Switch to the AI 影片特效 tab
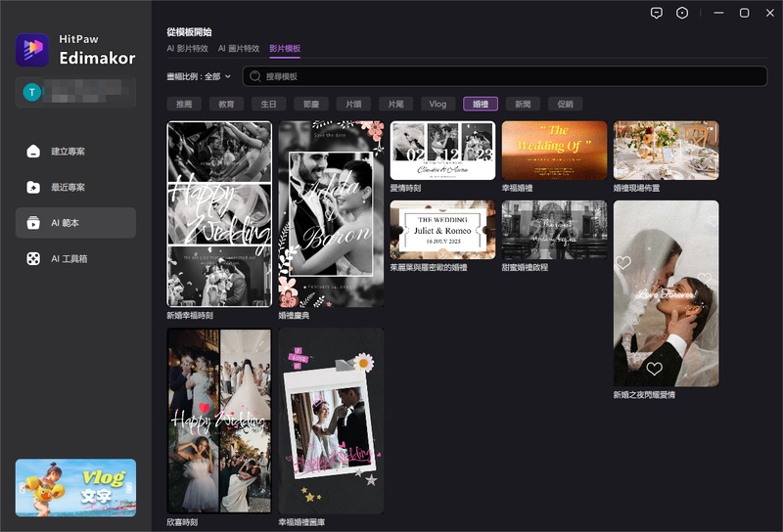783x532 pixels. pyautogui.click(x=187, y=49)
